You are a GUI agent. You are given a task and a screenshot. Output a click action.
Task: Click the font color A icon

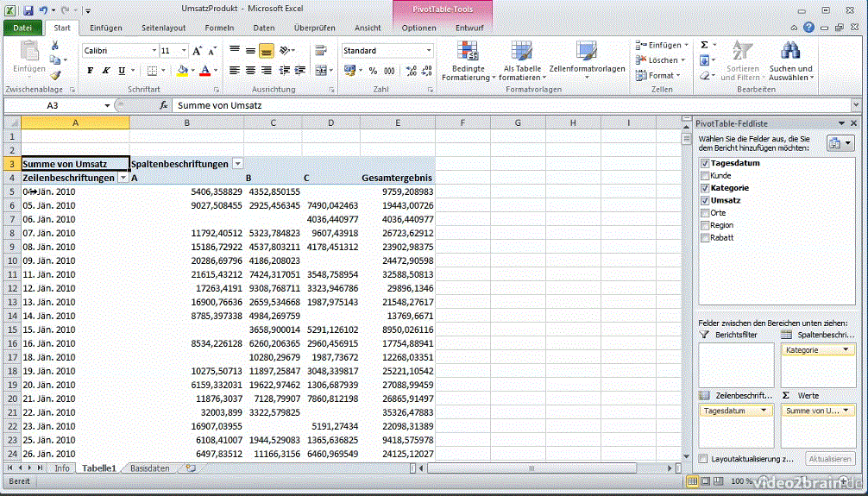point(204,71)
